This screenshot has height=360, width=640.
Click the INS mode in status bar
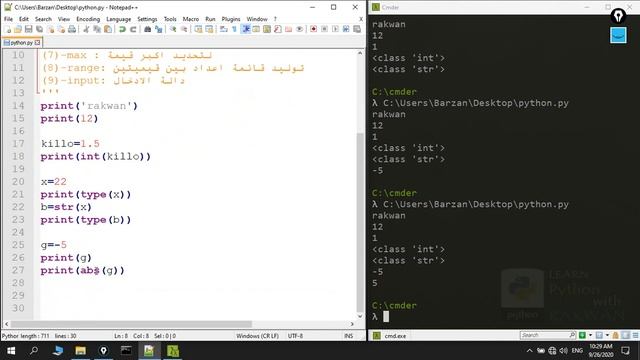[349, 336]
